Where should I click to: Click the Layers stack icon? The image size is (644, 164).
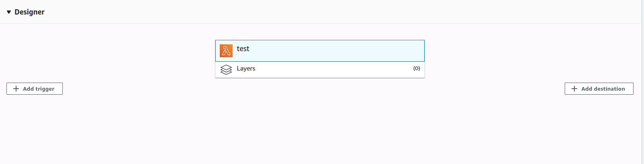click(x=226, y=70)
